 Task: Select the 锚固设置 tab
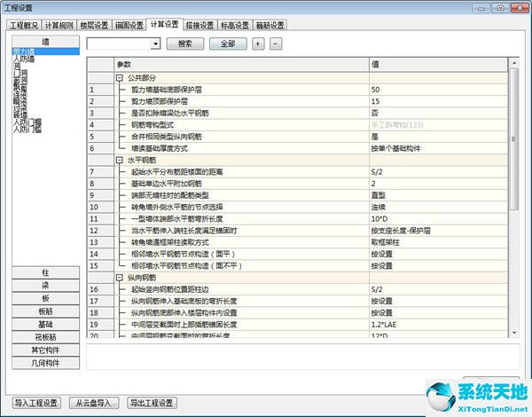coord(129,25)
